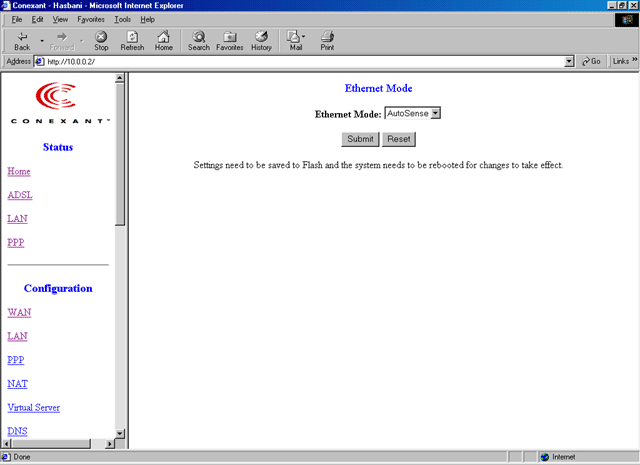Expand the Address bar URL dropdown arrow

tap(569, 61)
